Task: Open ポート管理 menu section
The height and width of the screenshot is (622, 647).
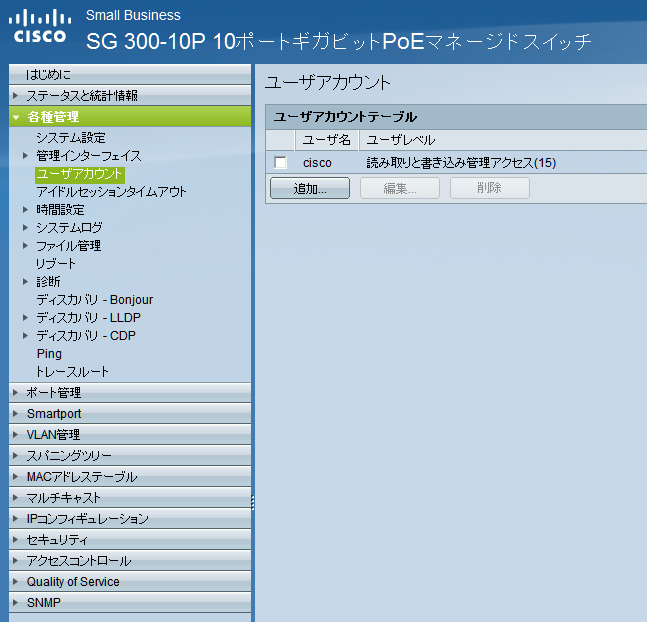Action: 130,393
